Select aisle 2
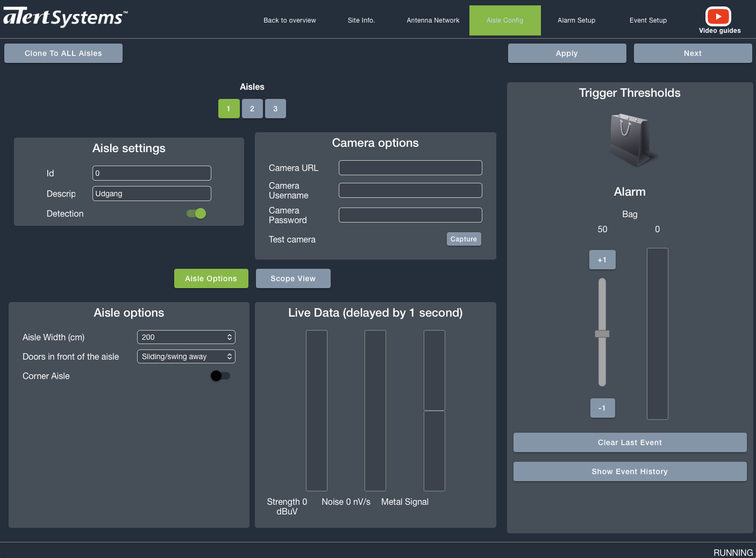Image resolution: width=756 pixels, height=558 pixels. pyautogui.click(x=252, y=108)
